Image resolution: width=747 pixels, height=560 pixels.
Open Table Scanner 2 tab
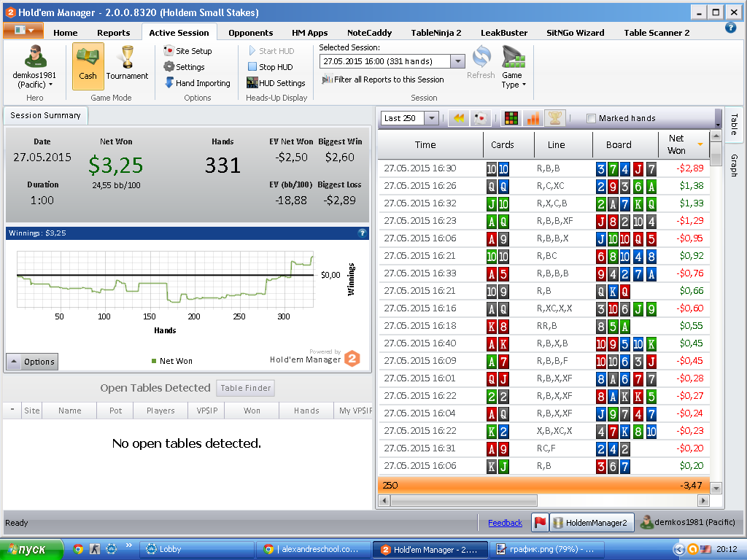[x=657, y=32]
